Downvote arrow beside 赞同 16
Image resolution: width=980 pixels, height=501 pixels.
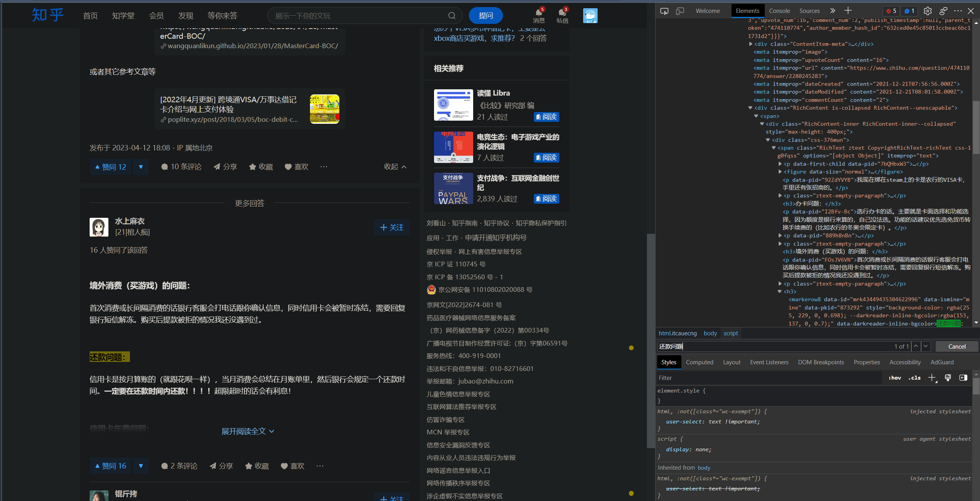[141, 466]
